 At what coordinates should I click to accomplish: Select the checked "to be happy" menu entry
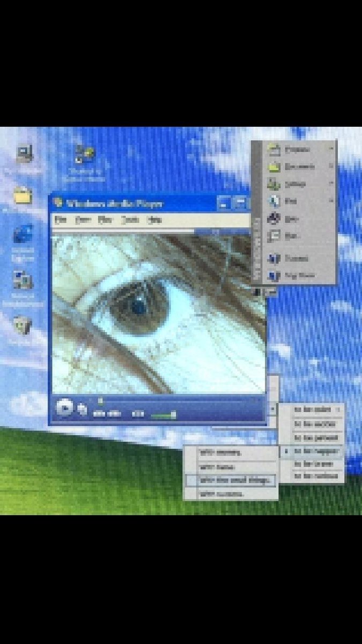(312, 451)
